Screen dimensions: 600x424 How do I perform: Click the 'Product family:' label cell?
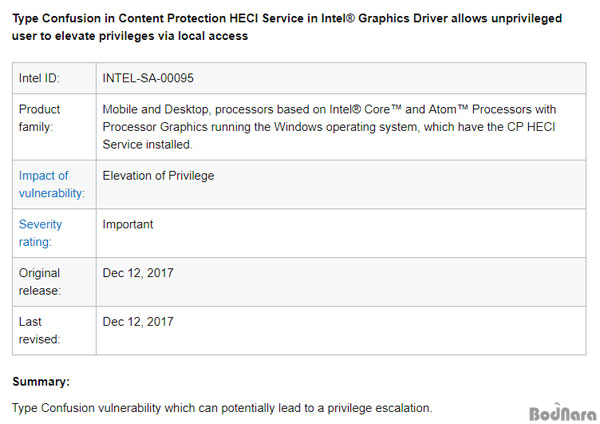(54, 127)
